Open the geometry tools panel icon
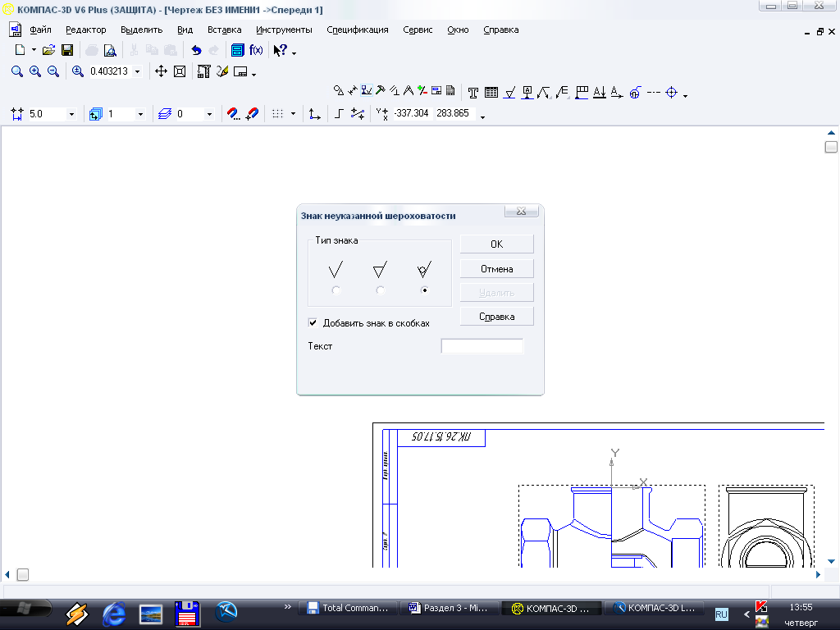 (338, 90)
